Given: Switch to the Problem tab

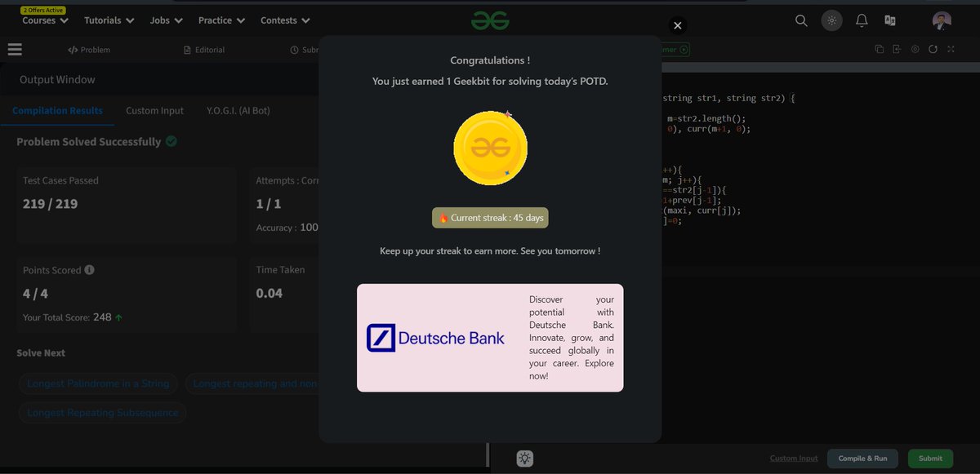Looking at the screenshot, I should (x=89, y=50).
